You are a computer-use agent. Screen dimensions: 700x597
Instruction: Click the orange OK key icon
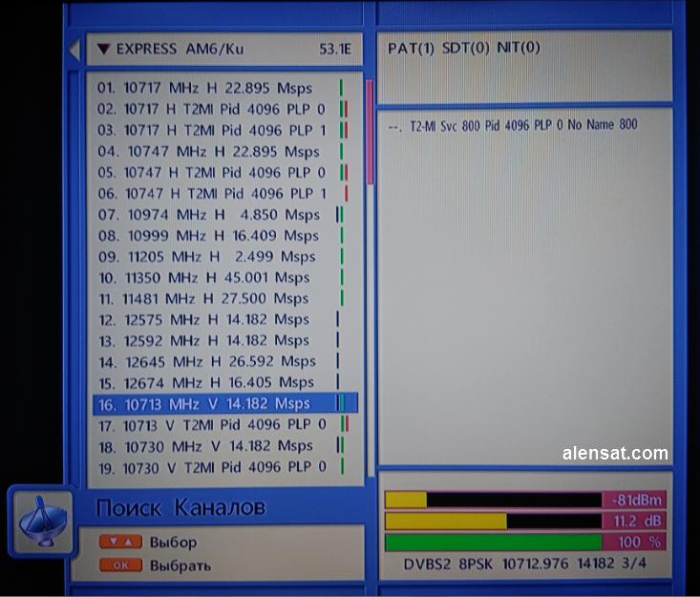120,565
